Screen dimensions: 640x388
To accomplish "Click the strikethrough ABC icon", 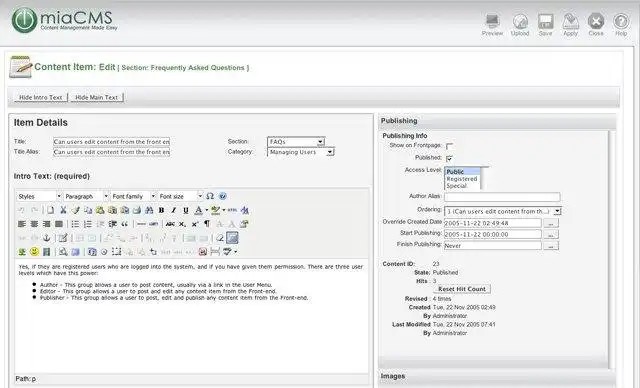I will (170, 224).
